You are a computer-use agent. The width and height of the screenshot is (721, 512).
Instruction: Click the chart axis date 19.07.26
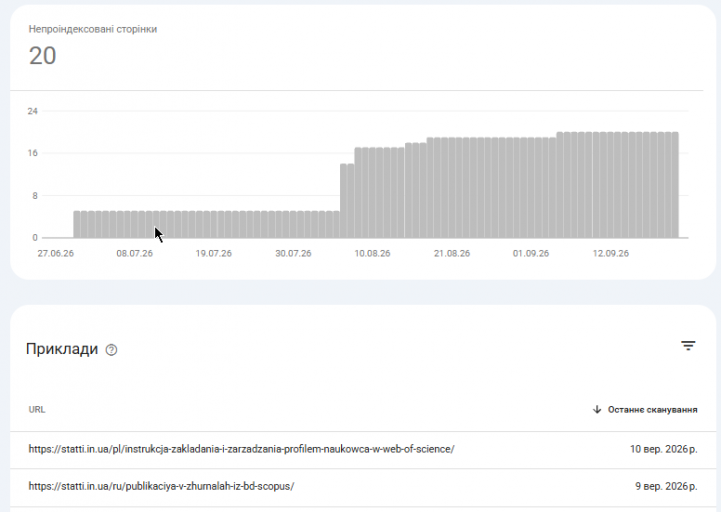tap(213, 253)
